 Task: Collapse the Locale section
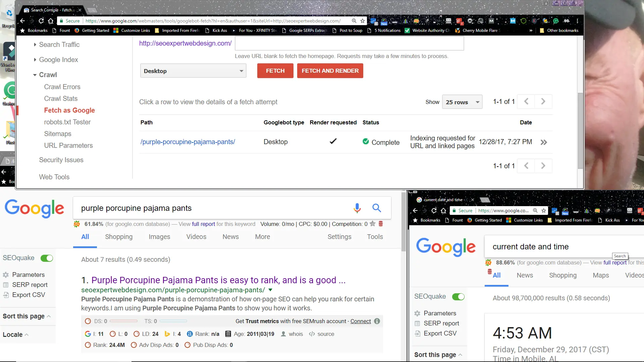coord(15,335)
